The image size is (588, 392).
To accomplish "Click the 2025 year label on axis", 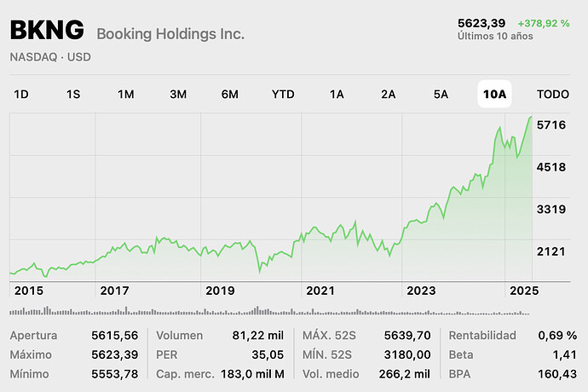I will pyautogui.click(x=524, y=291).
